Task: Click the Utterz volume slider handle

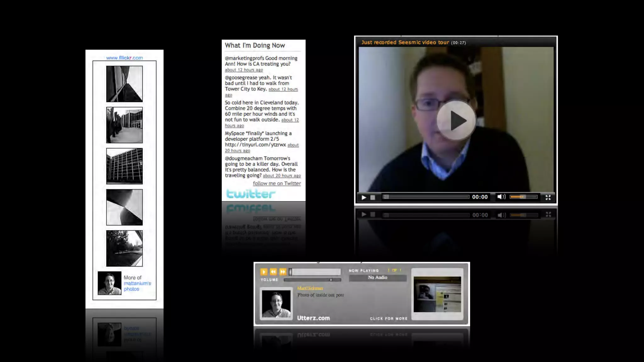Action: pos(330,280)
